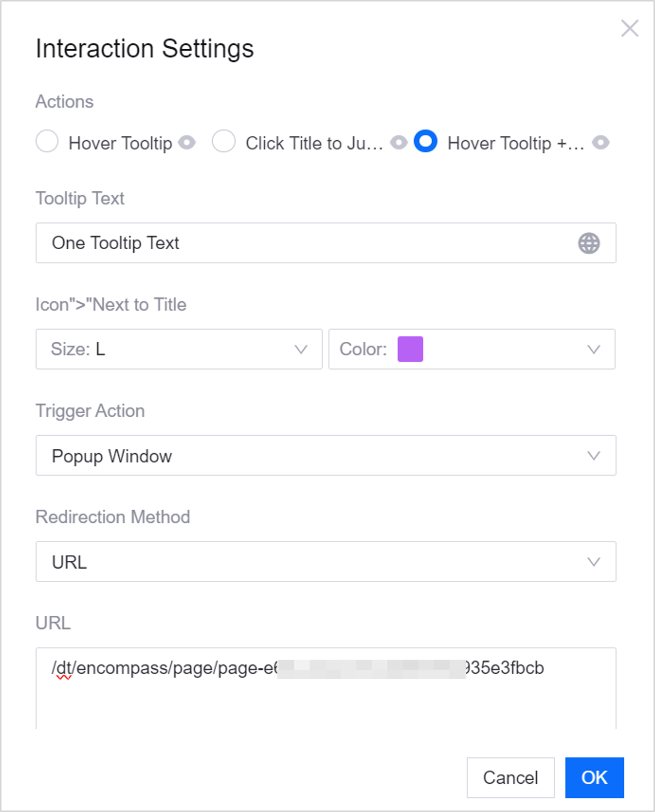Click the OK button
Image resolution: width=655 pixels, height=812 pixels.
point(594,778)
